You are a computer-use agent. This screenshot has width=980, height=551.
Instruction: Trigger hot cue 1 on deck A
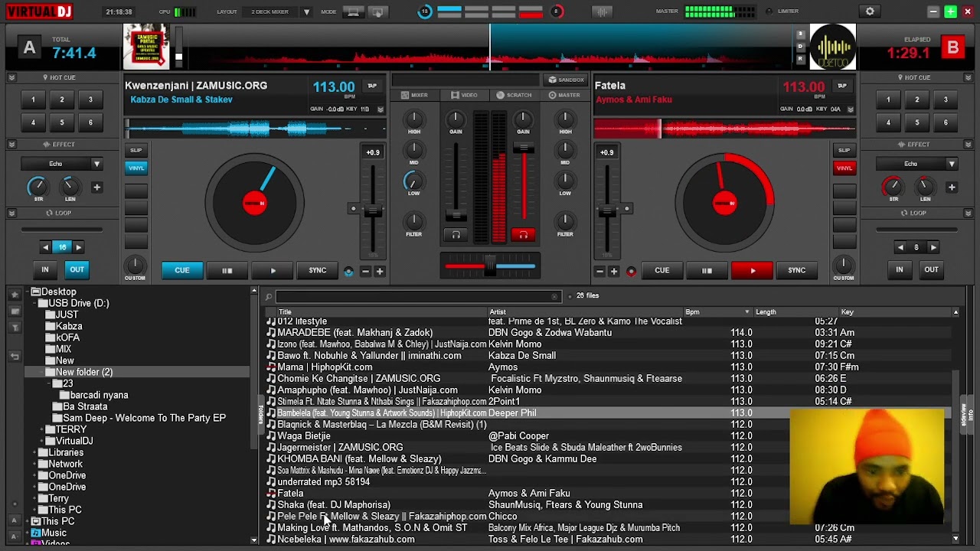(33, 99)
